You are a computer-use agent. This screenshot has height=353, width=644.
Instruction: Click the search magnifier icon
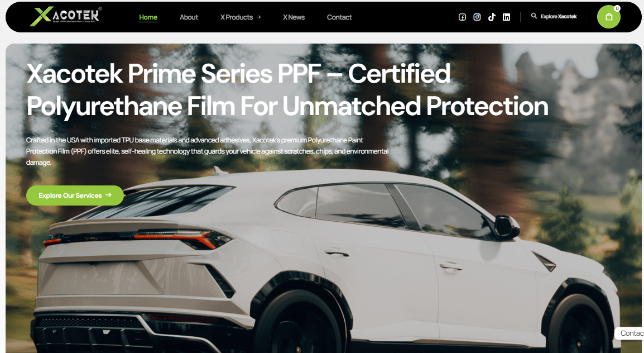tap(534, 16)
